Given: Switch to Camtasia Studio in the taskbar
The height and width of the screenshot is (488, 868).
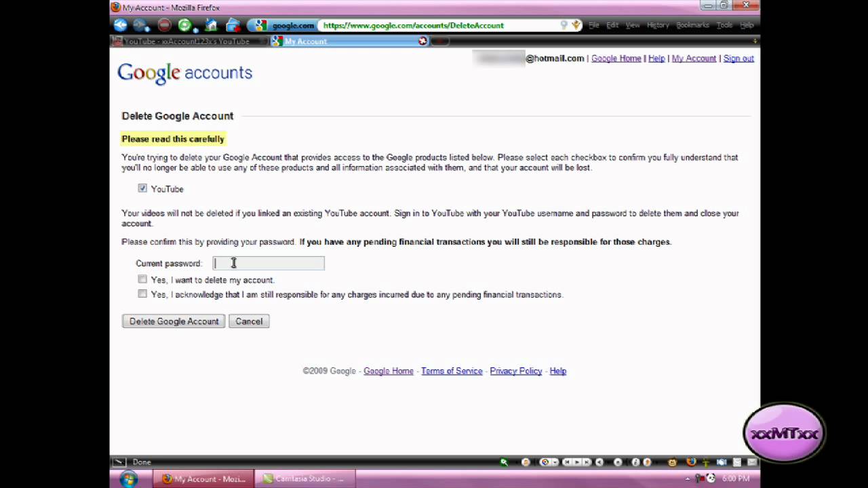Looking at the screenshot, I should (x=304, y=479).
